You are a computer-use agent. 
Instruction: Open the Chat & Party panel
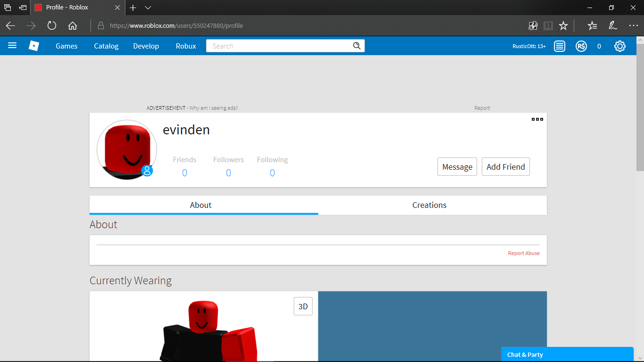coord(567,354)
